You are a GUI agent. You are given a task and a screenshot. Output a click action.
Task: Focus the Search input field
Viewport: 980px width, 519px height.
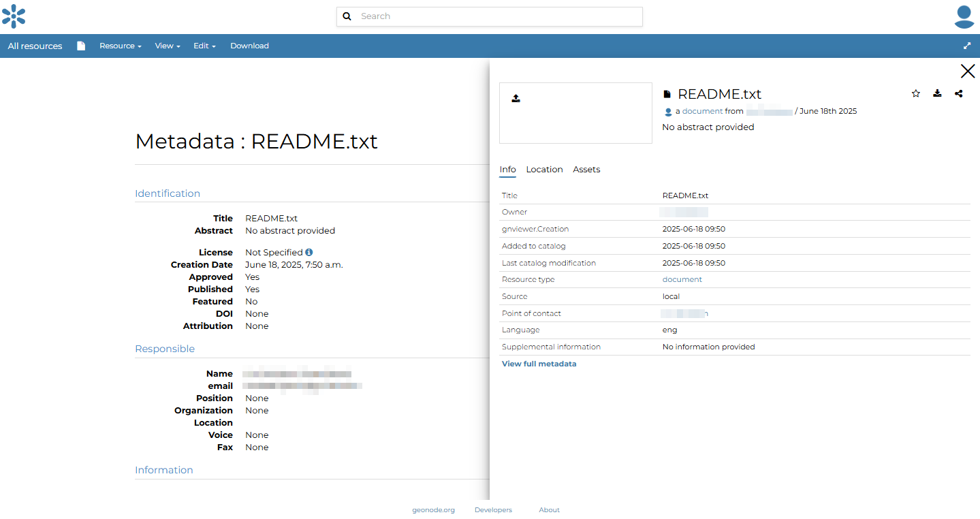coord(490,16)
